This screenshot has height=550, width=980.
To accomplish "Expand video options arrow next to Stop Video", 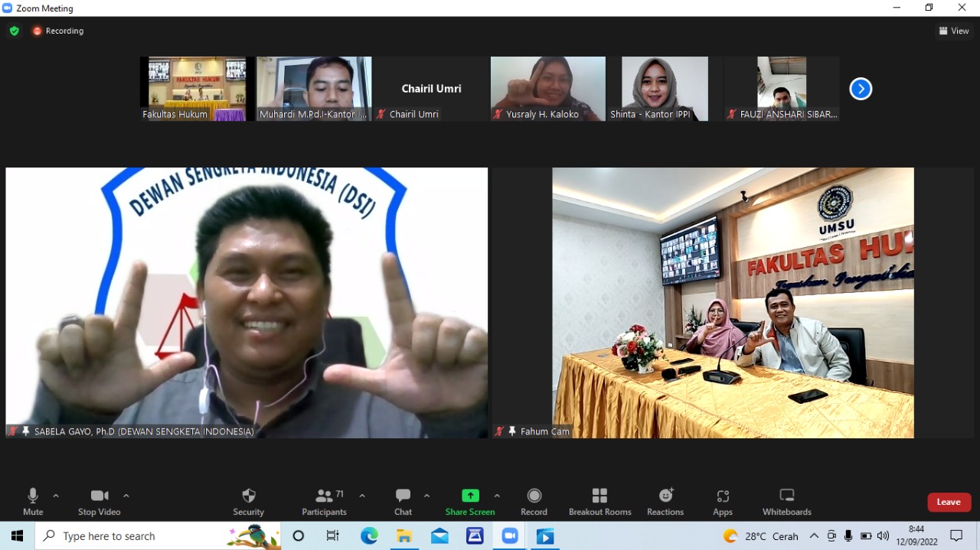I will tap(126, 496).
